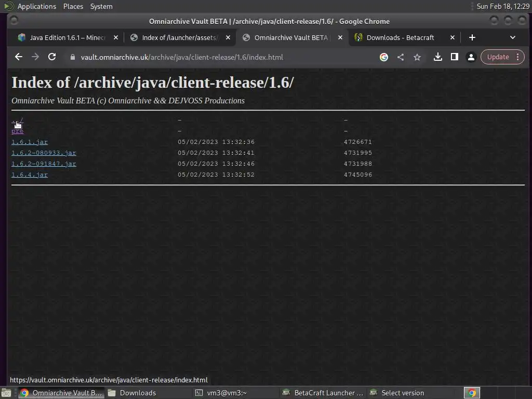Image resolution: width=532 pixels, height=399 pixels.
Task: Close the Omniarchive Vault BETA tab
Action: 340,37
